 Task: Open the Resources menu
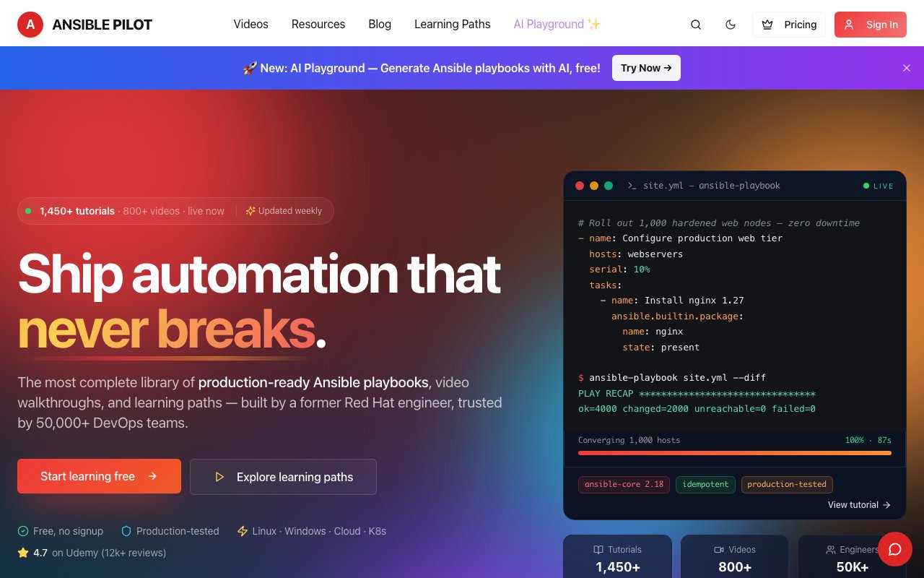point(318,25)
